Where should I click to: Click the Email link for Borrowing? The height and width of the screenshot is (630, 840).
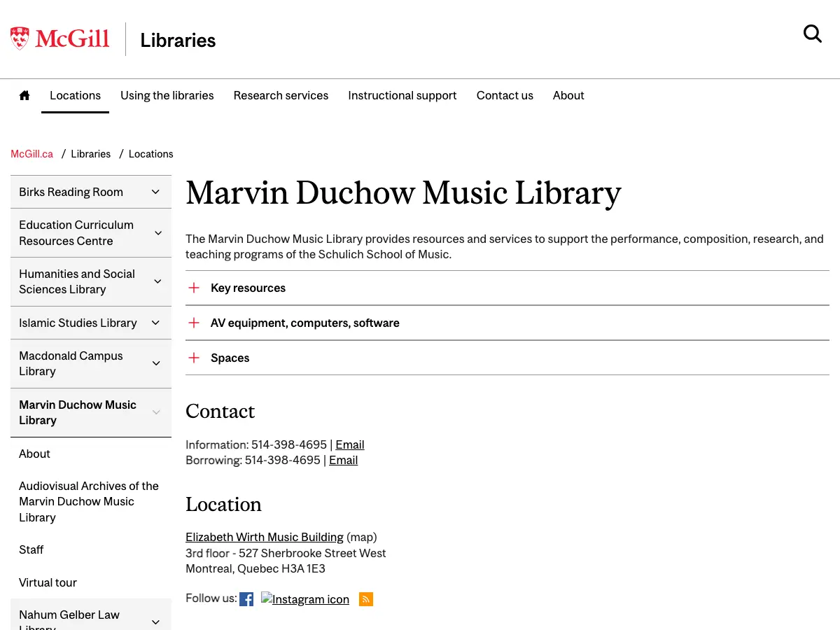(344, 460)
